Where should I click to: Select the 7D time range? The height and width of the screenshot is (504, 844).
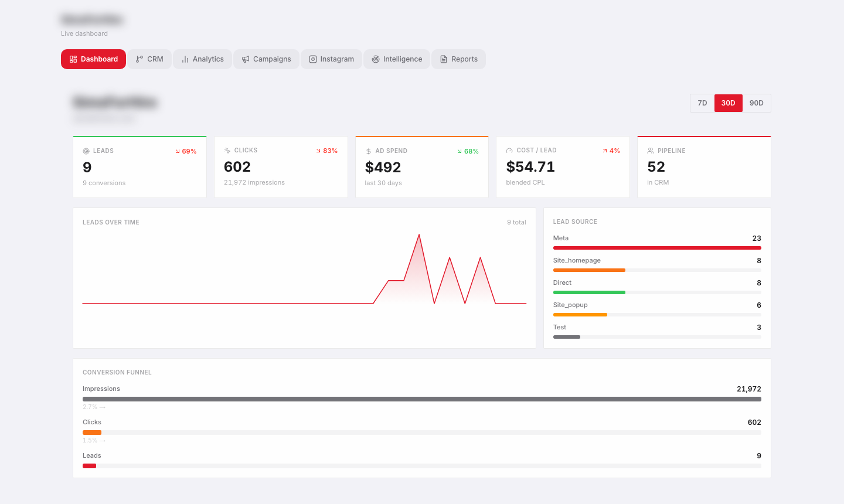click(x=702, y=103)
